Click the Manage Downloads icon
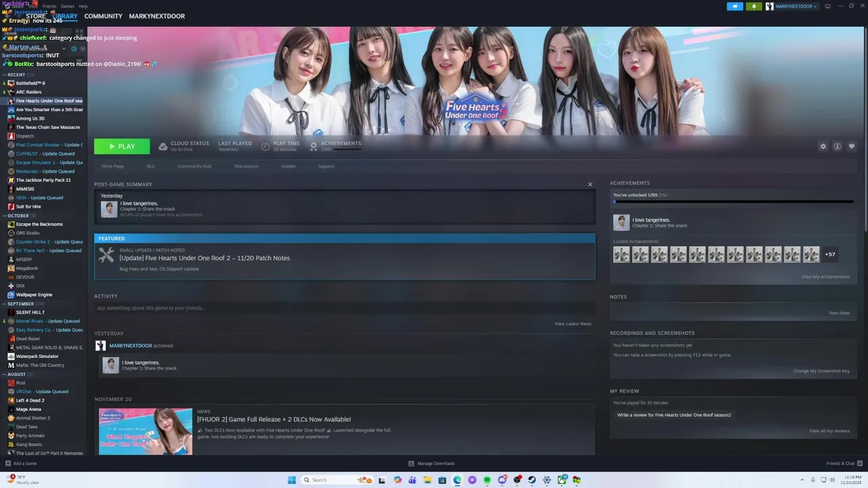 (411, 464)
